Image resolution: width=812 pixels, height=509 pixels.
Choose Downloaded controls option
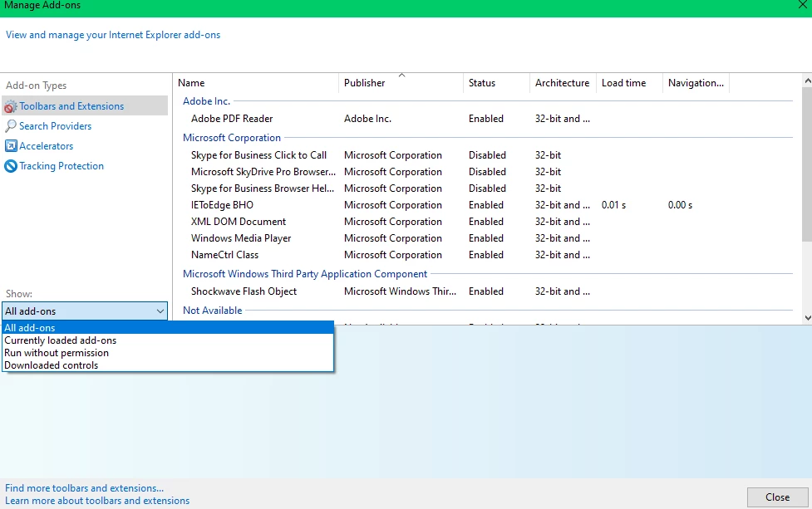[168, 365]
